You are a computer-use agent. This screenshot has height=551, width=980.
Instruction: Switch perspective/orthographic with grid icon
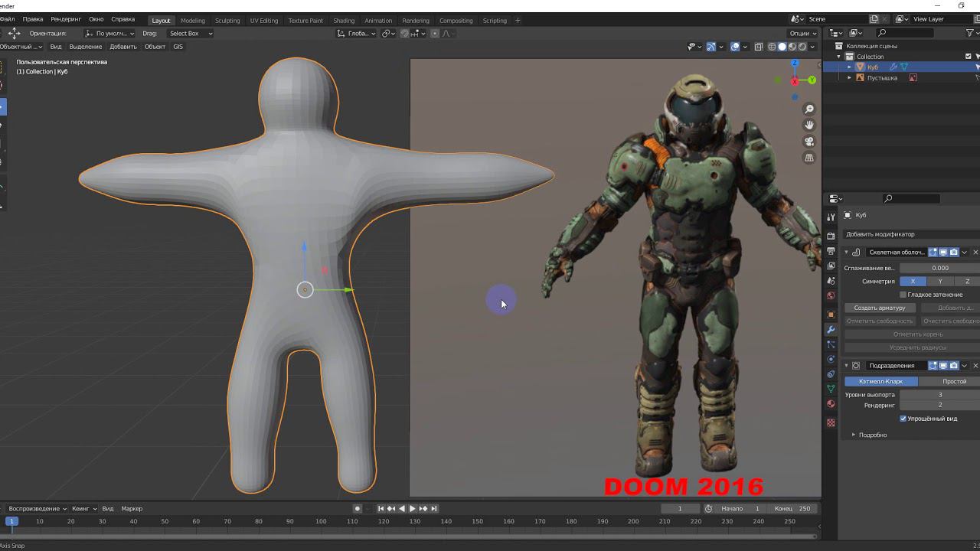809,158
